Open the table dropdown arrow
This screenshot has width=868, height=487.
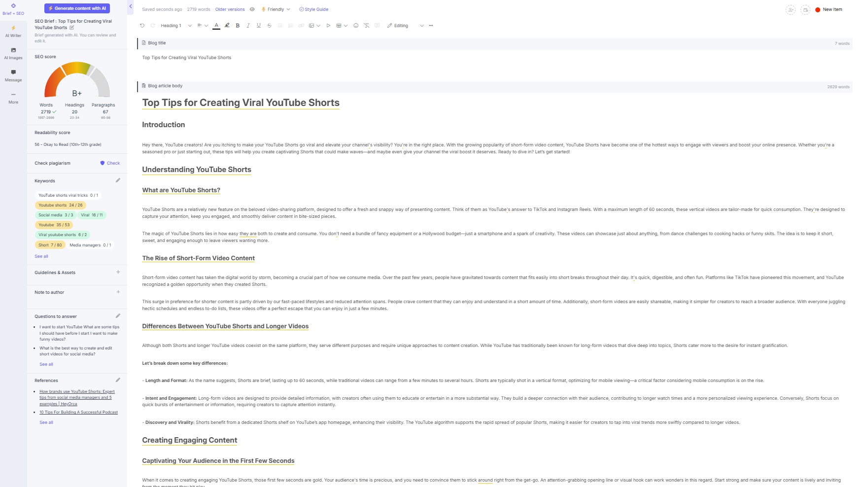346,26
